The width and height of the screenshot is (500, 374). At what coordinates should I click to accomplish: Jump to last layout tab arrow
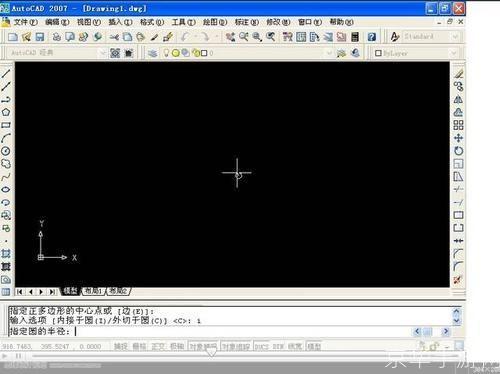[x=52, y=292]
